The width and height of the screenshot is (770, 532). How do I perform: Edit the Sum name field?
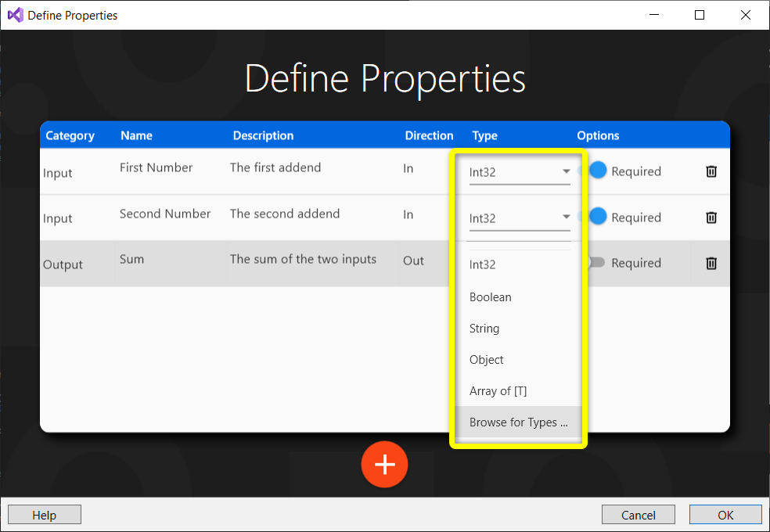click(x=132, y=259)
